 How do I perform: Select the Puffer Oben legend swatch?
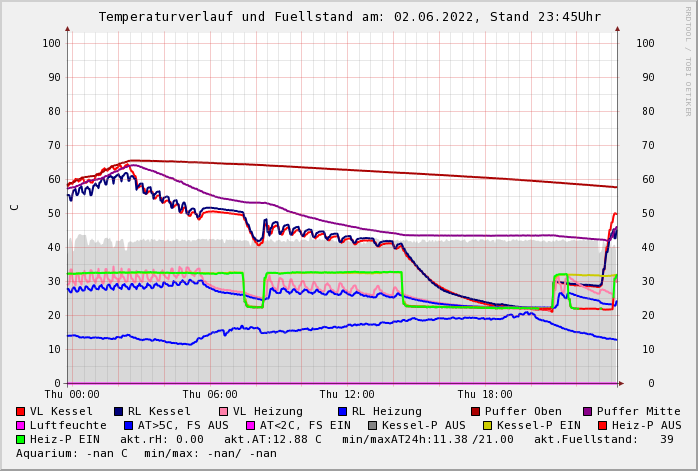click(x=476, y=411)
